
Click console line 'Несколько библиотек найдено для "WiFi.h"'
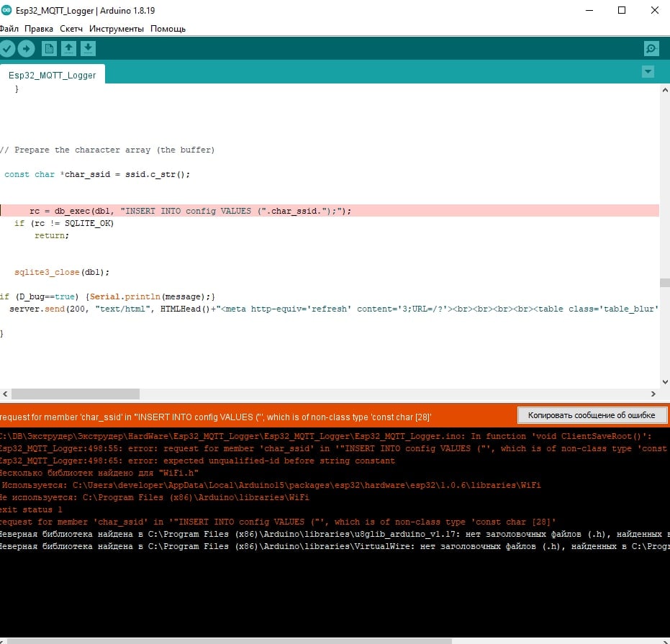(99, 473)
